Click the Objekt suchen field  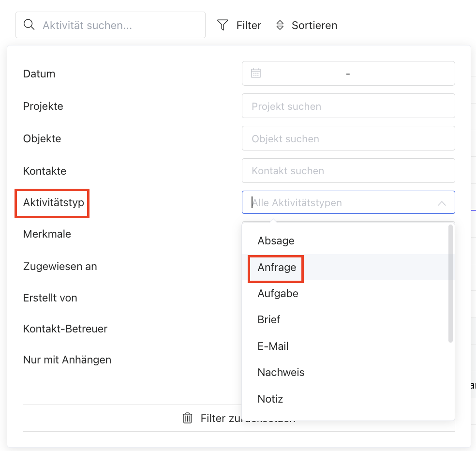coord(348,139)
